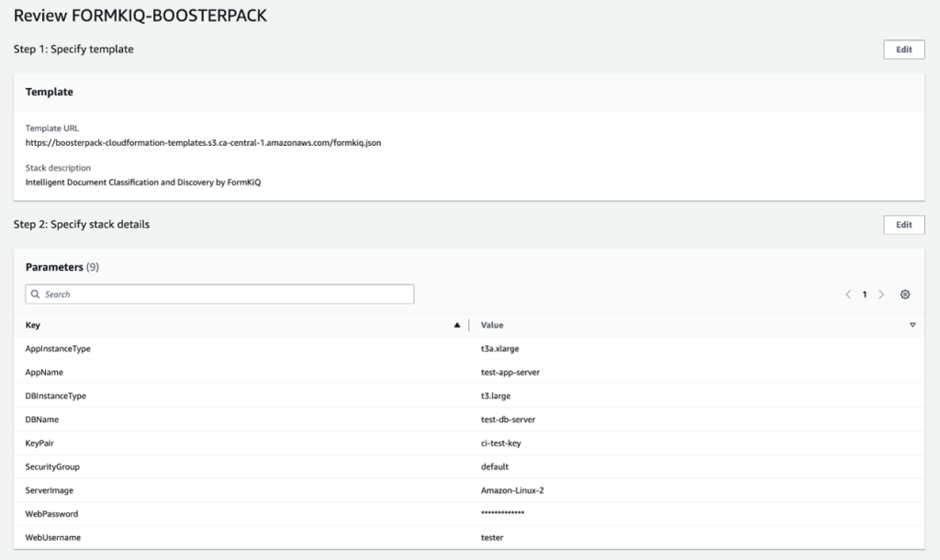Edit Step 1 Specify template
Image resolution: width=940 pixels, height=560 pixels.
click(x=903, y=50)
